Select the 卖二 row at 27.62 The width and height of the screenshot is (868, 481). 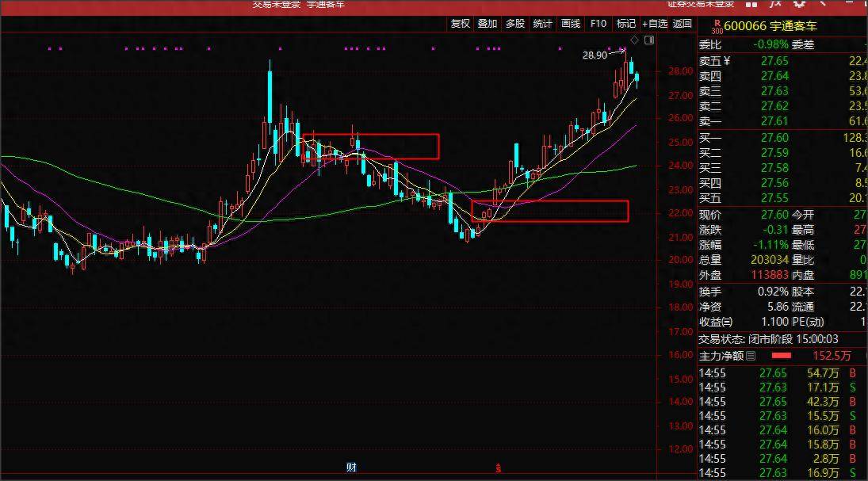[x=782, y=105]
